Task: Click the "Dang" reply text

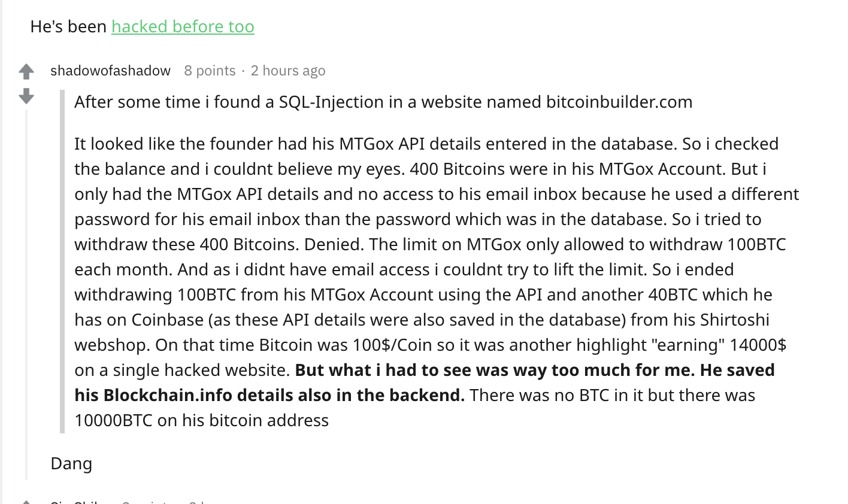Action: click(71, 463)
